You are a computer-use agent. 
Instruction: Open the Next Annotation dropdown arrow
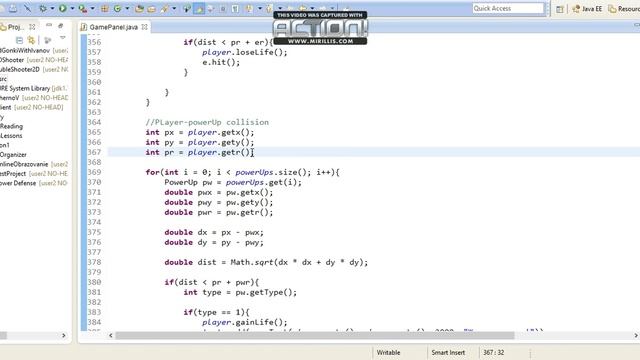260,8
